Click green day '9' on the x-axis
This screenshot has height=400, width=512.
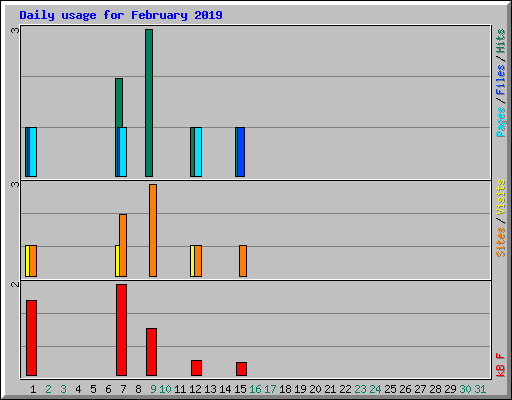tap(153, 389)
